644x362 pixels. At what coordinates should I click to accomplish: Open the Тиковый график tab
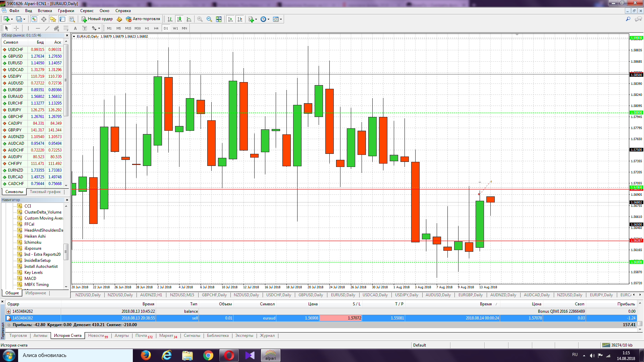pyautogui.click(x=45, y=192)
